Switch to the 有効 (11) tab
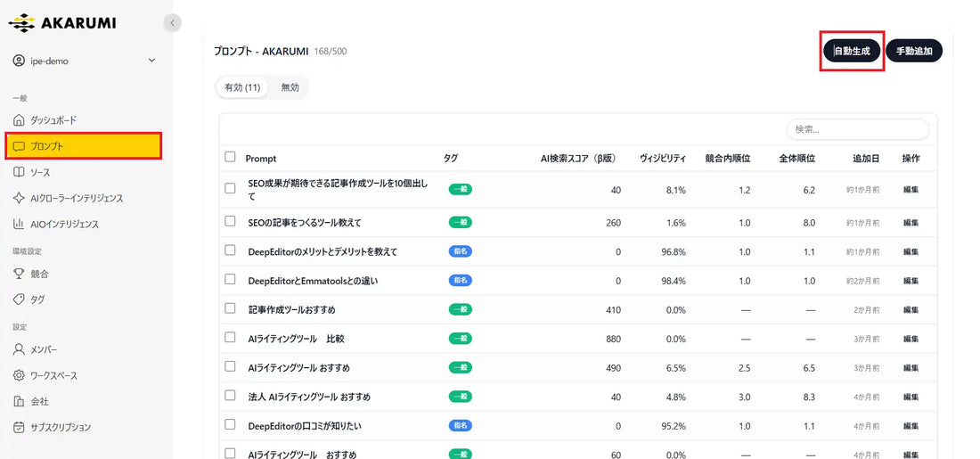The height and width of the screenshot is (459, 980). click(241, 87)
